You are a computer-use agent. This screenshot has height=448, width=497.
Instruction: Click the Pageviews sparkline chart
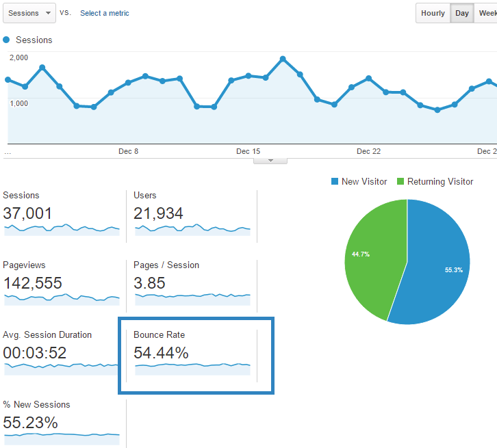[62, 298]
